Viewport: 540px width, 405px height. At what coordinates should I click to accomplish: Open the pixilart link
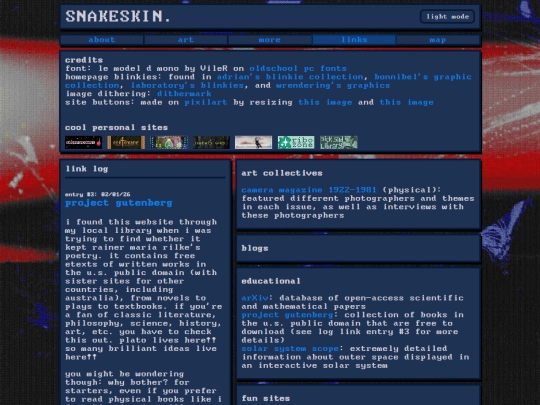[206, 102]
